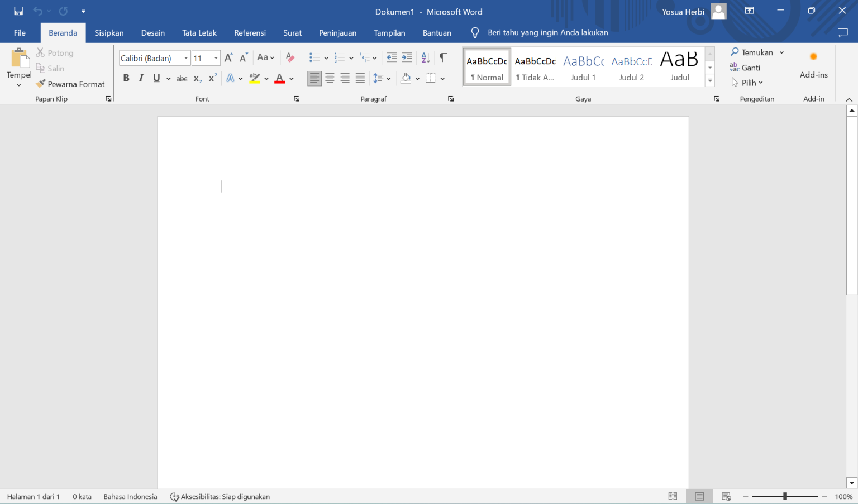Click the shading paint bucket icon
The image size is (858, 504).
pos(406,78)
